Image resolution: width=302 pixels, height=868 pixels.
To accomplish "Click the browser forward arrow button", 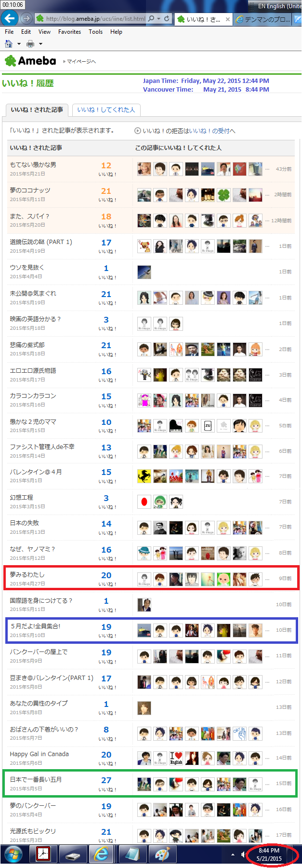I will click(x=26, y=18).
